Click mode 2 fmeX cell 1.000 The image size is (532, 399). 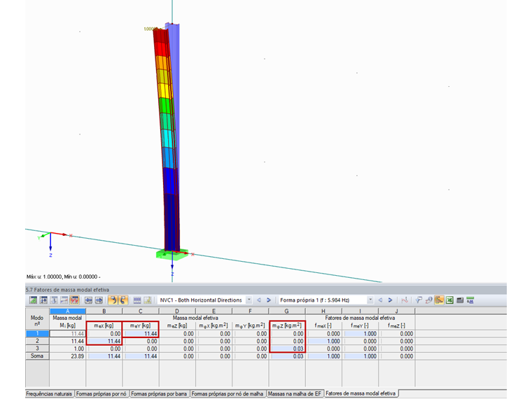tap(323, 341)
